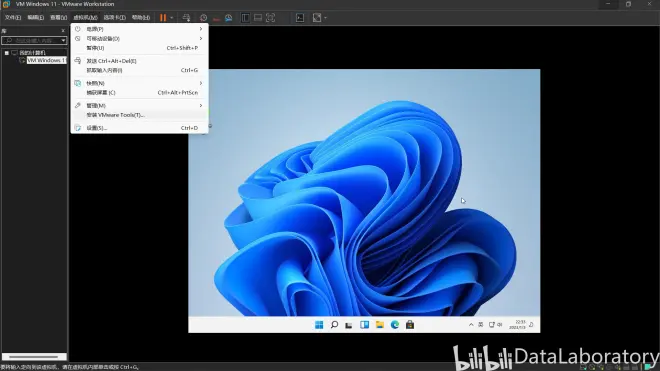Choose 设置(S)... menu item
Viewport: 660px width, 371px height.
139,128
